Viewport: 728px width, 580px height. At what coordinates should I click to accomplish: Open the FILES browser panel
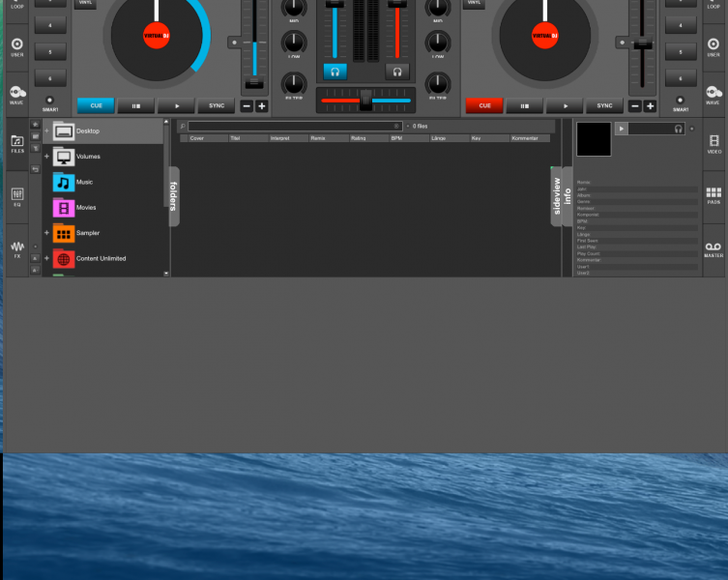(17, 144)
